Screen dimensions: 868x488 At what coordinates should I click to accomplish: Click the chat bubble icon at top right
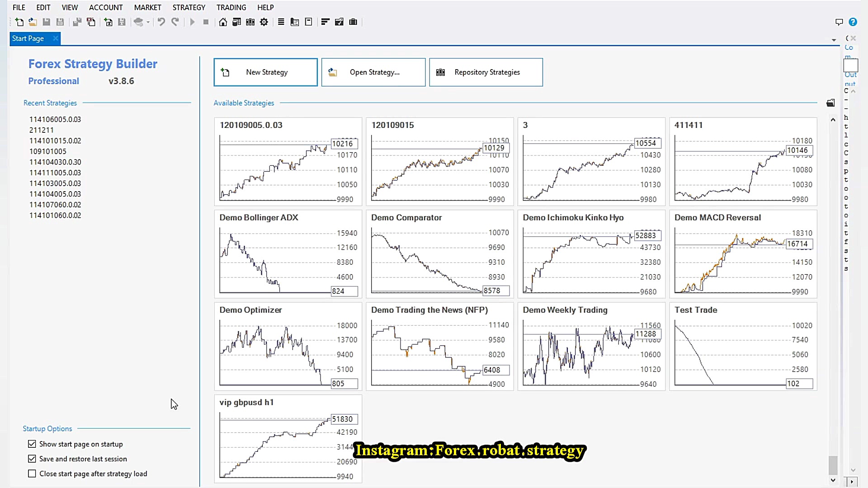(839, 22)
